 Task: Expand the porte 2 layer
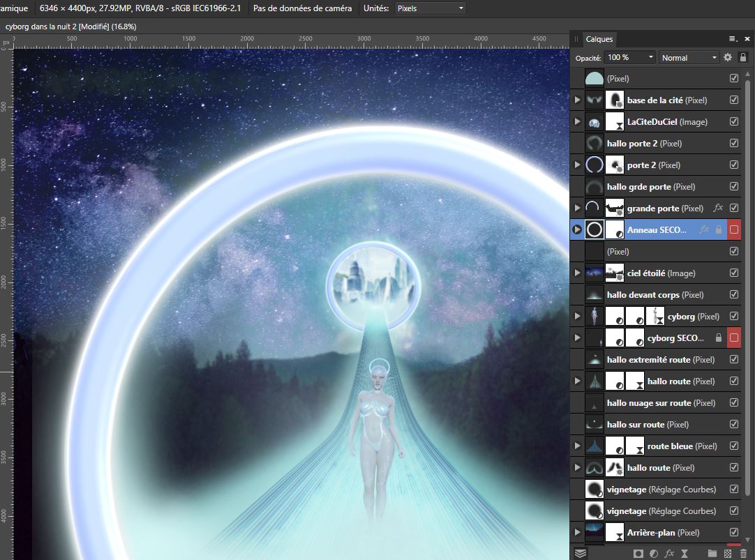click(x=577, y=165)
